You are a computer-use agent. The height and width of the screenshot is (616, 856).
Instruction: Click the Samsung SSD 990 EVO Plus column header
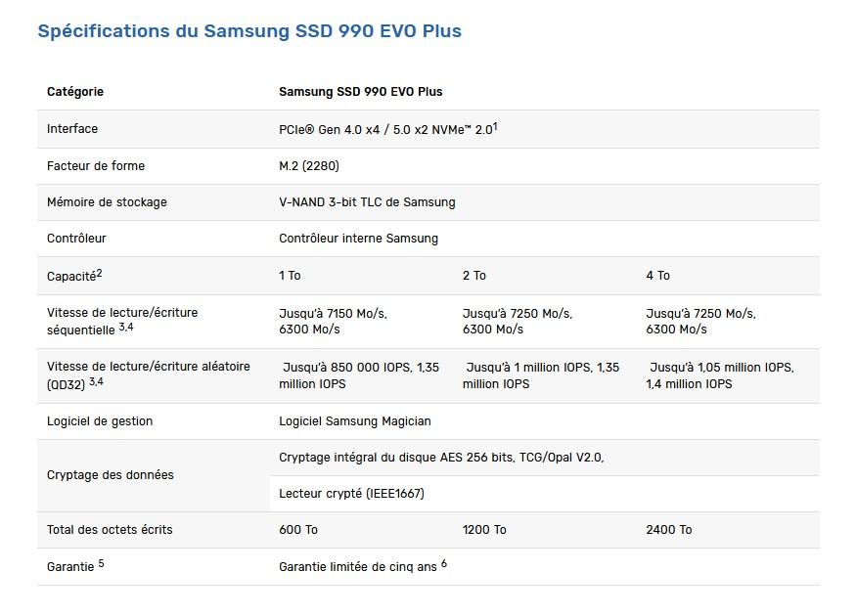tap(360, 92)
